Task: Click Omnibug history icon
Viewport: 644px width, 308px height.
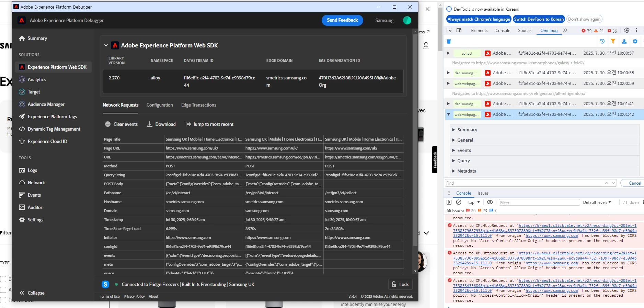Action: [602, 41]
